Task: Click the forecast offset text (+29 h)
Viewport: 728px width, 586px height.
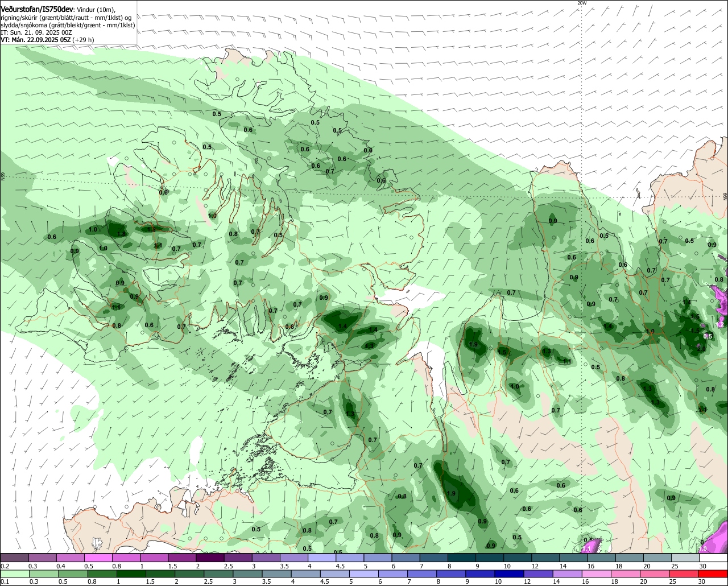Action: [x=83, y=40]
